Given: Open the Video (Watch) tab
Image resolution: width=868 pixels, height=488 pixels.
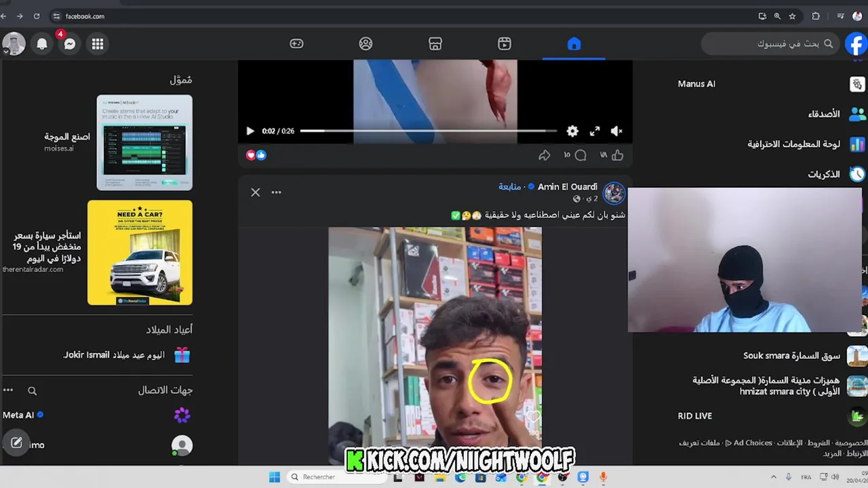Looking at the screenshot, I should pos(505,44).
